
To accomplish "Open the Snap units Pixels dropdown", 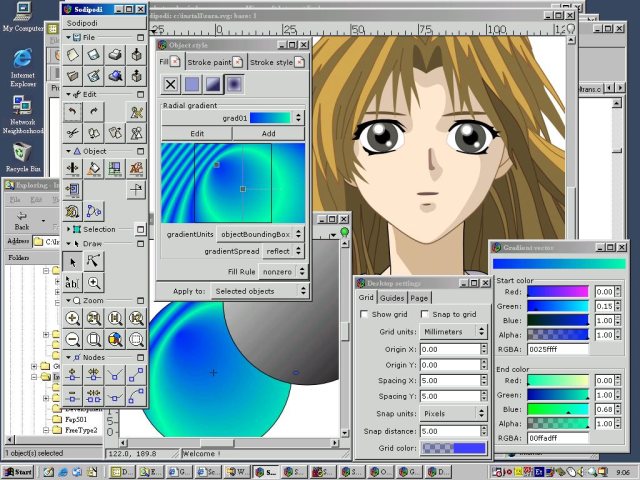I will (x=453, y=413).
